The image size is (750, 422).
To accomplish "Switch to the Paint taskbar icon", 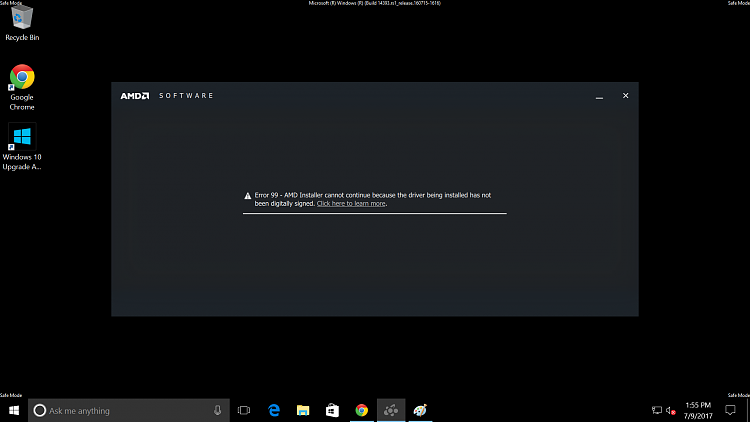I will pos(420,411).
